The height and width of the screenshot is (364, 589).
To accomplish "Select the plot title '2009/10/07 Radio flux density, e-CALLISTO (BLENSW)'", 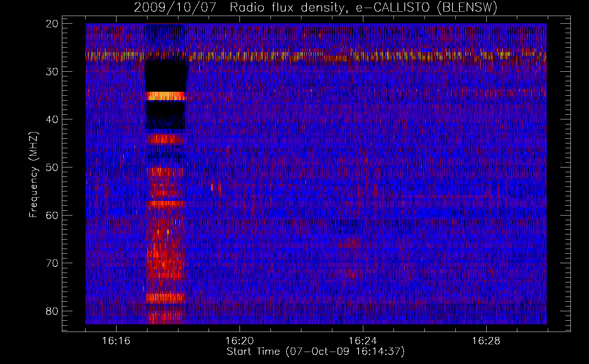I will tap(316, 8).
